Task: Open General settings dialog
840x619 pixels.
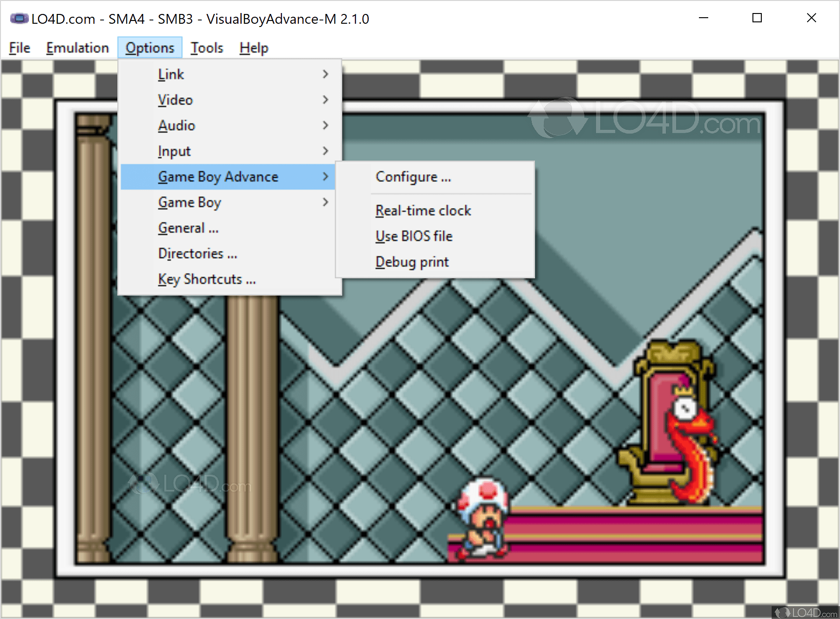Action: coord(228,228)
